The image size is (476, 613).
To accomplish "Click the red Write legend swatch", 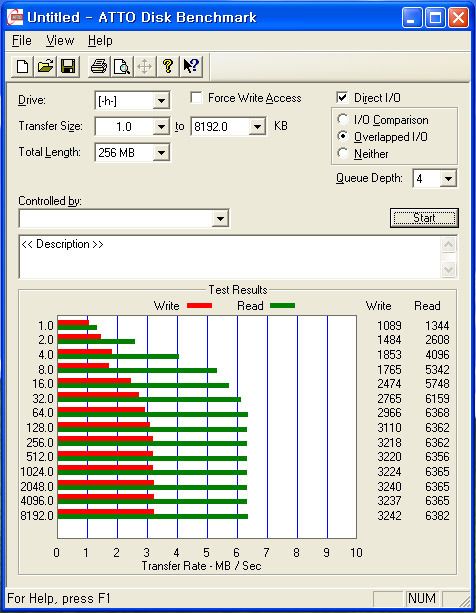I will 199,306.
